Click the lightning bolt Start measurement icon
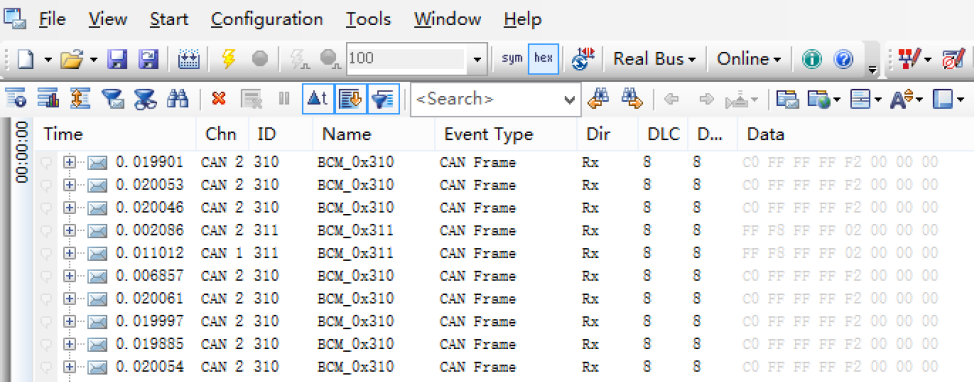The height and width of the screenshot is (384, 974). click(x=229, y=59)
